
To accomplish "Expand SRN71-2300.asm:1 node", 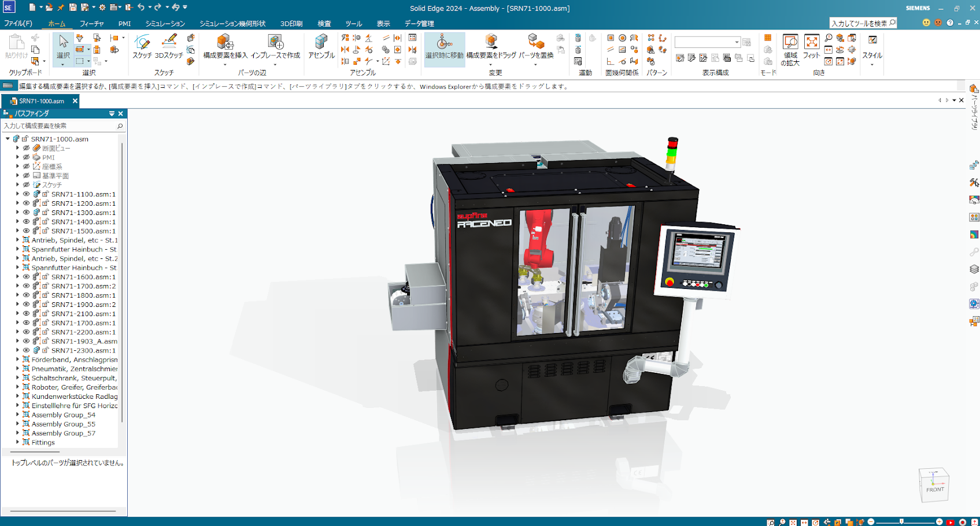I will pyautogui.click(x=17, y=350).
